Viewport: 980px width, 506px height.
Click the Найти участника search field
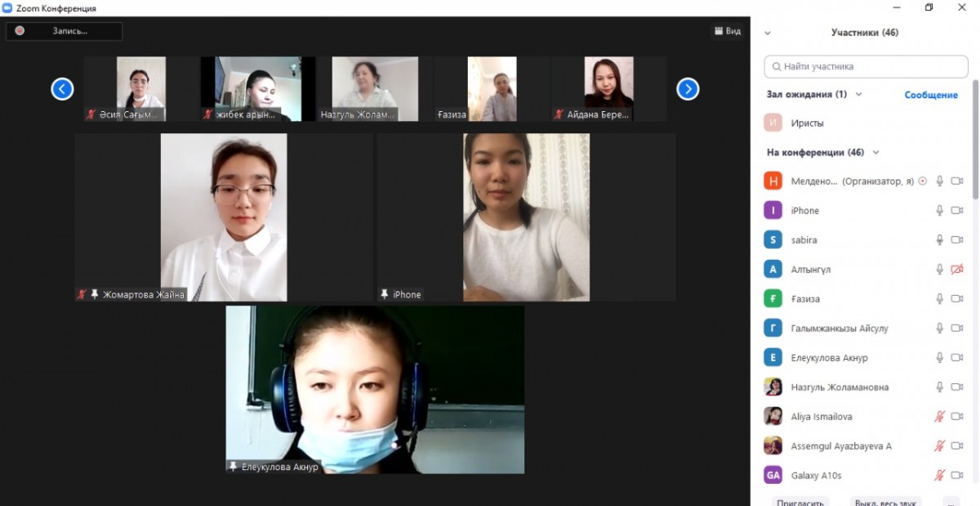[866, 66]
